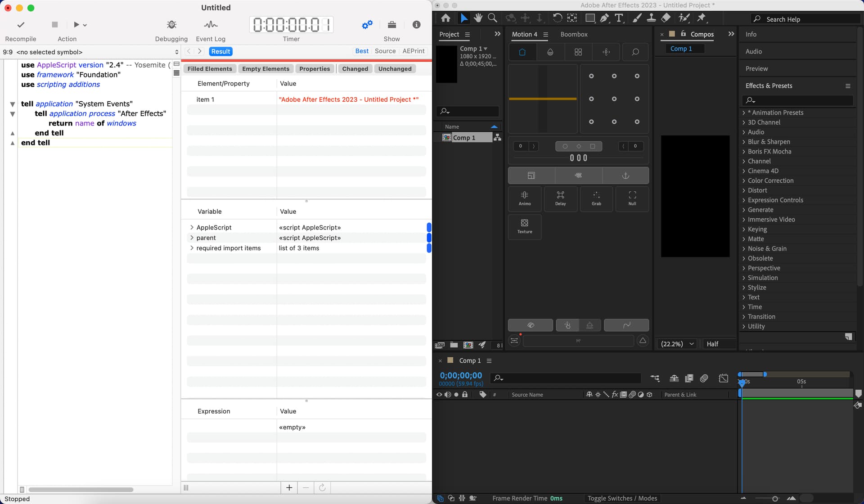This screenshot has width=864, height=504.
Task: Toggle the timeline Lock column switch
Action: 465,395
